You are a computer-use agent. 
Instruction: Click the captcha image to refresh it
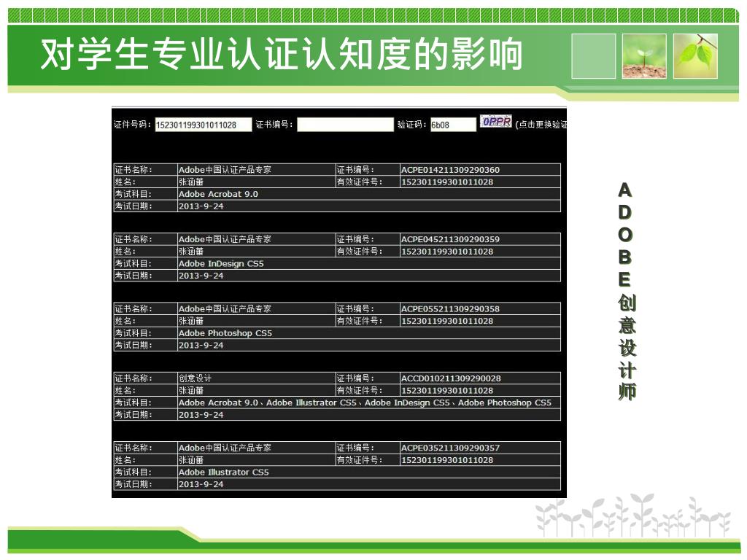point(495,122)
